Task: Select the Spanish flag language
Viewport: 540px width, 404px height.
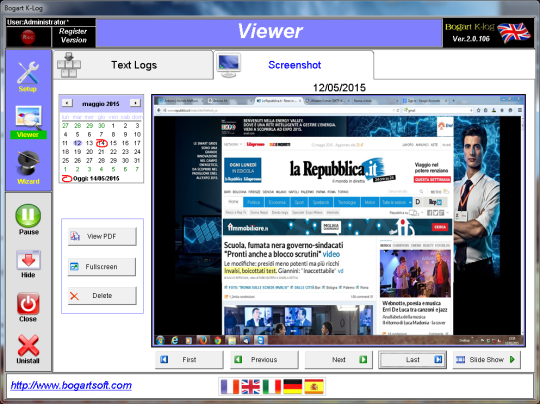Action: click(314, 386)
